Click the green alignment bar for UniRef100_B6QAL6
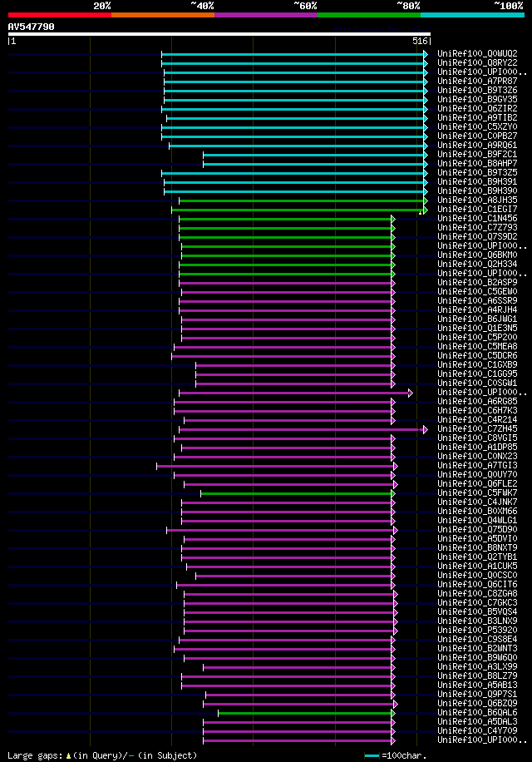This screenshot has height=762, width=532. (x=305, y=714)
